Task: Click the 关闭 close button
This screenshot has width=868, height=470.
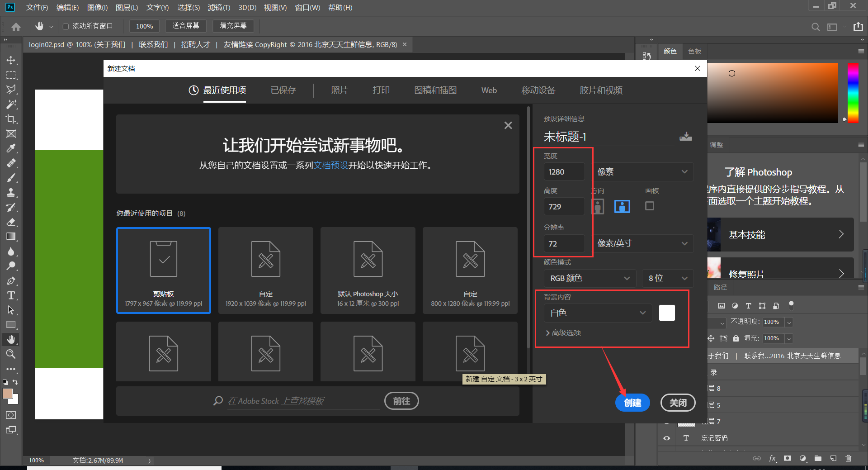Action: coord(678,403)
